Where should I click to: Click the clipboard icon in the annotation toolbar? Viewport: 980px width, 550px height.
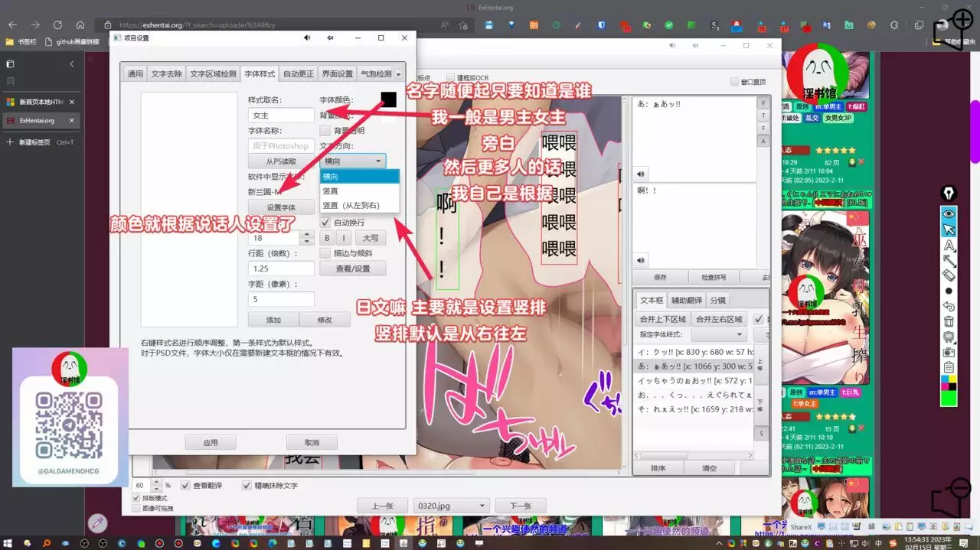click(949, 368)
